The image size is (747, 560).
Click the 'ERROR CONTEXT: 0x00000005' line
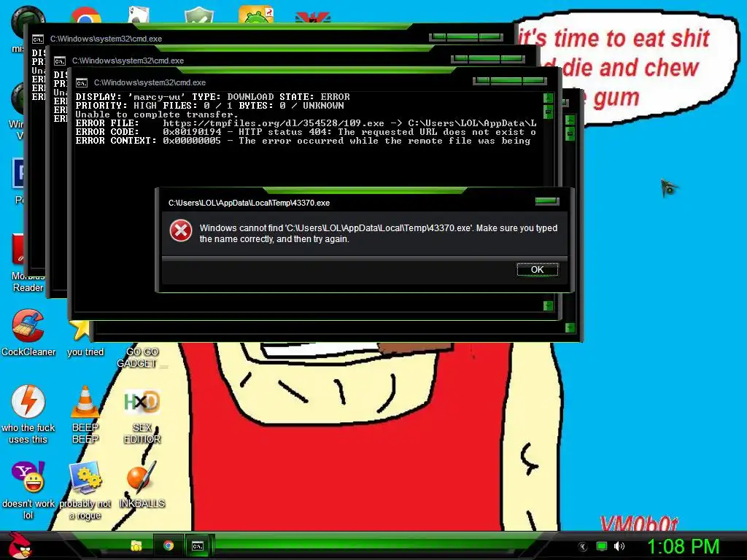[x=303, y=141]
